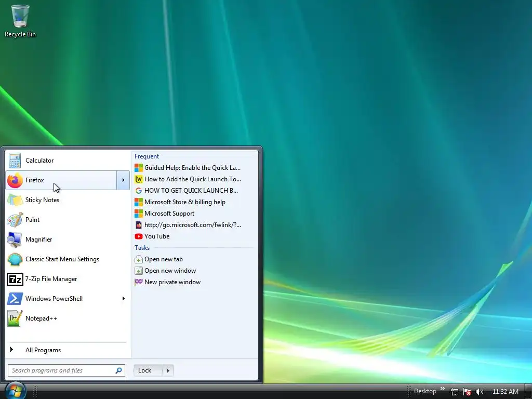Open the Action Center flag tray icon
532x399 pixels.
tap(467, 392)
